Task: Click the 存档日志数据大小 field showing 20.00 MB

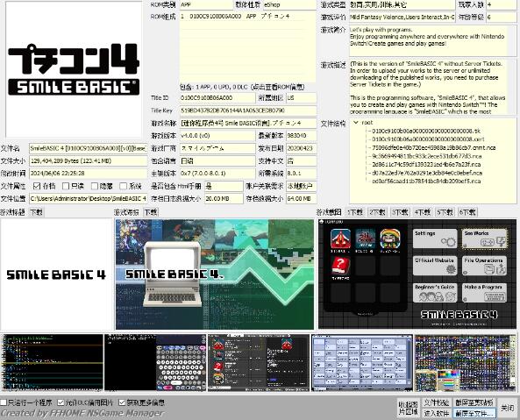Action: click(224, 198)
